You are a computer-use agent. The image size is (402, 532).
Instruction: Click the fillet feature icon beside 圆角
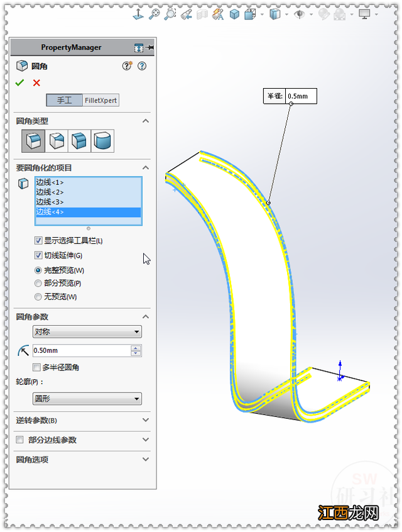tap(22, 66)
